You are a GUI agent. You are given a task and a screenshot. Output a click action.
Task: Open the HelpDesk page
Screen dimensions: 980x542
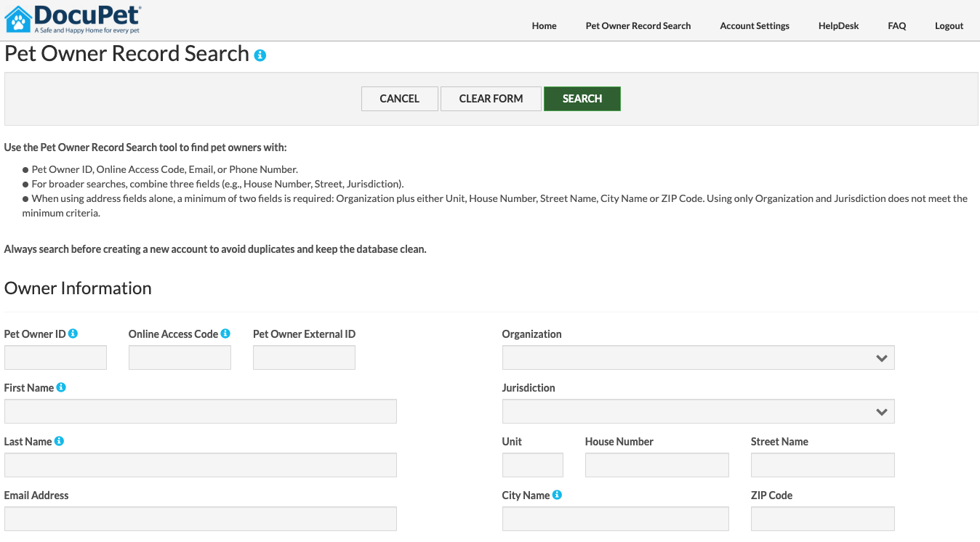point(838,25)
